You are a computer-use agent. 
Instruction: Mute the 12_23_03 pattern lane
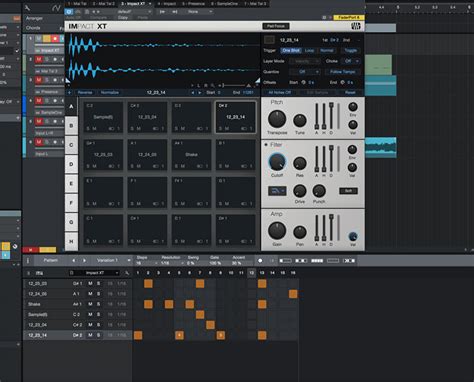pos(90,283)
